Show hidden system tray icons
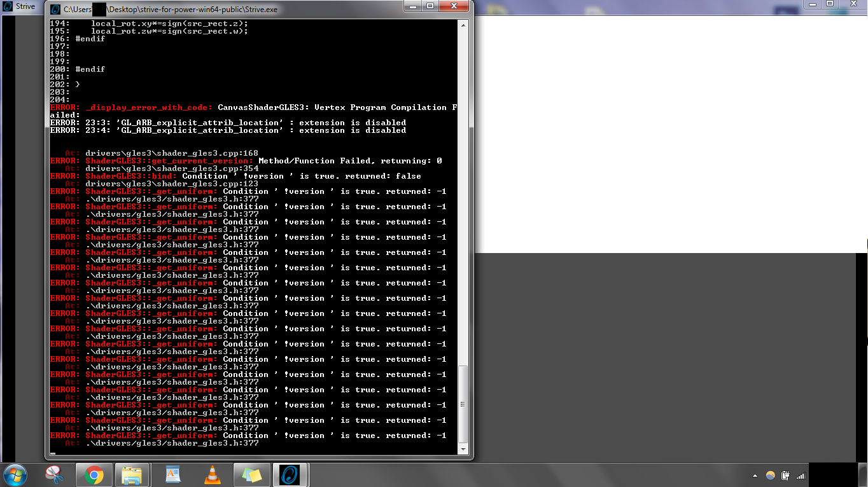 755,476
